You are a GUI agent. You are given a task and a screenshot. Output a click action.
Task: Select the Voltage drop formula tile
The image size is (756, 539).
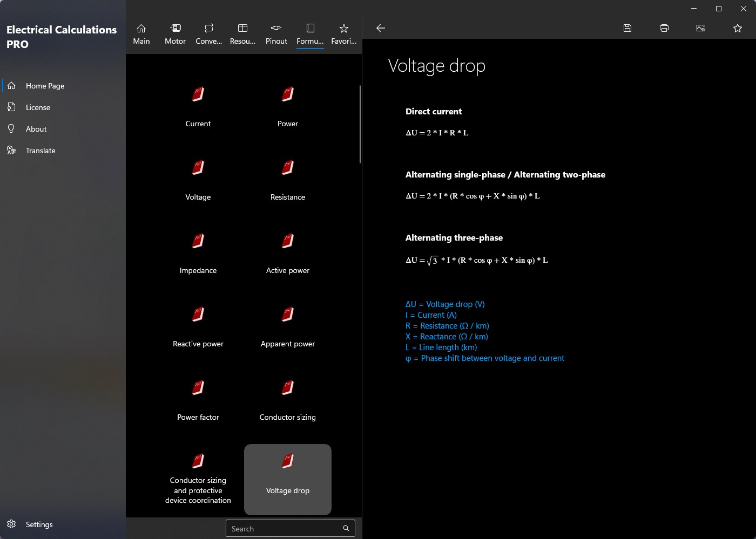(x=288, y=480)
